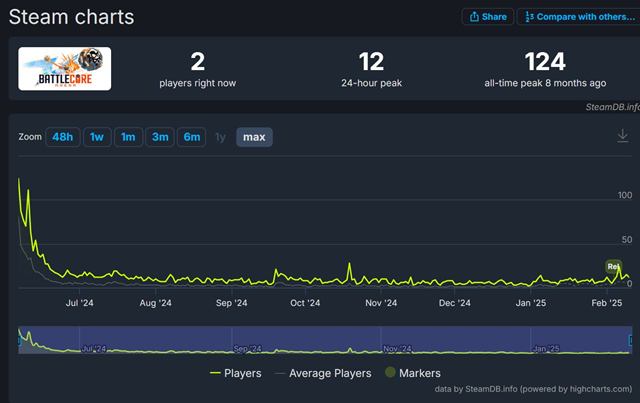Toggle the Players series in legend
640x403 pixels.
(235, 373)
